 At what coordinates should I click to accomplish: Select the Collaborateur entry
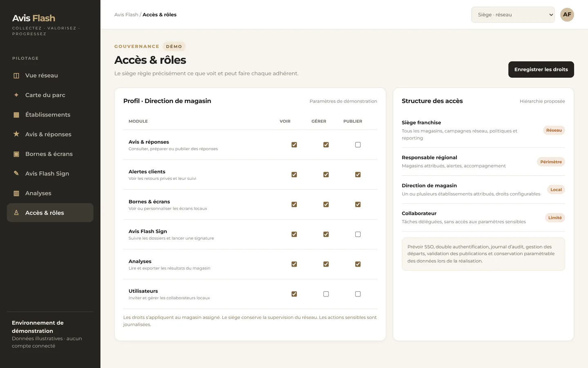point(483,218)
